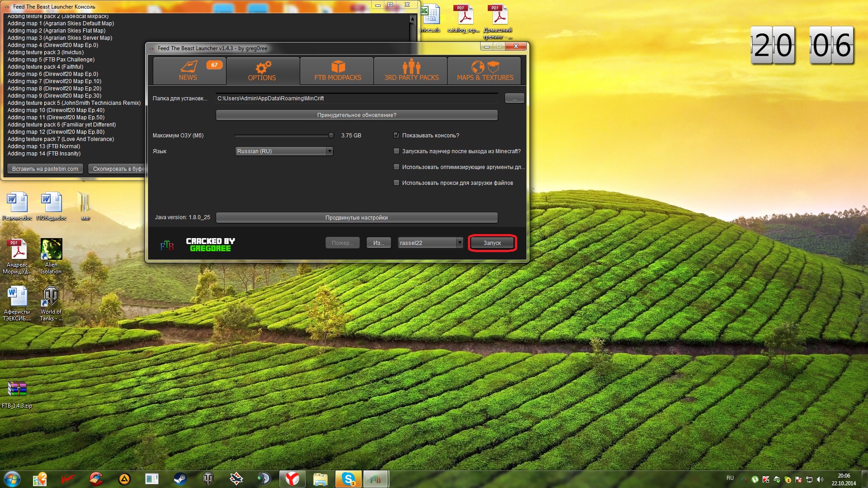Open Action Center flag in the tray
This screenshot has width=868, height=488.
pyautogui.click(x=798, y=479)
